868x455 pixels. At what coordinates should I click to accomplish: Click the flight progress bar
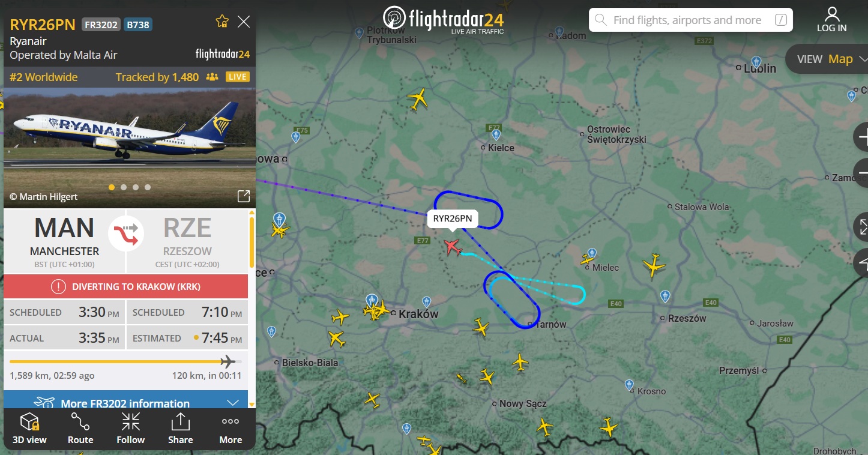click(125, 361)
